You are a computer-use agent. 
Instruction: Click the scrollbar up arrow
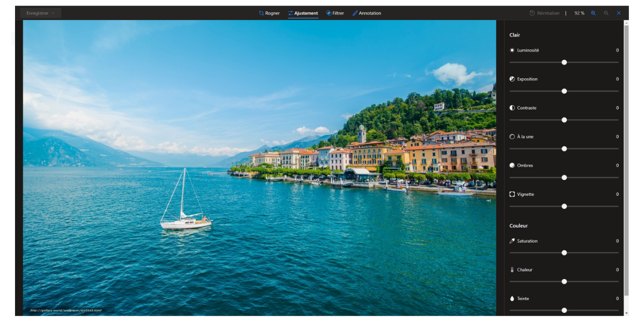point(626,23)
